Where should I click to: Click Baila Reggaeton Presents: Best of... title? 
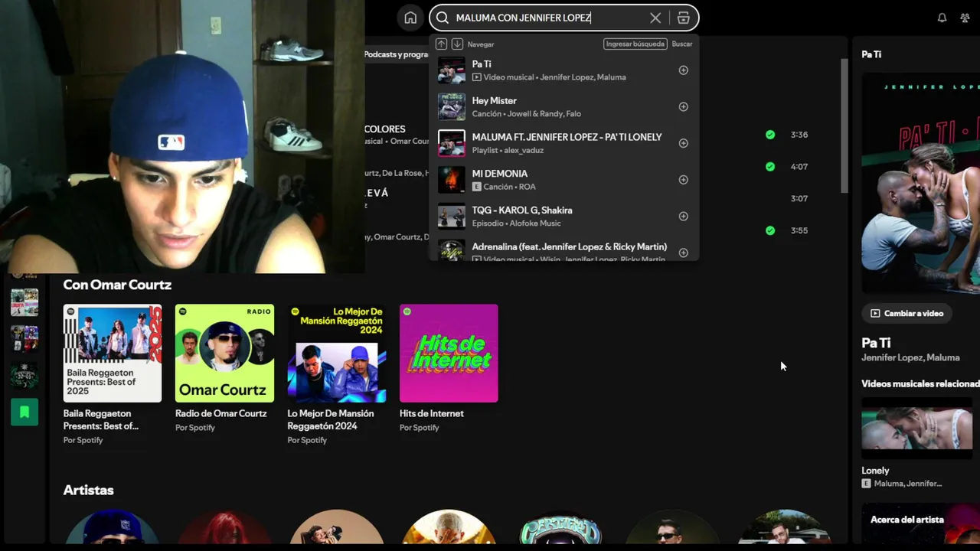point(101,419)
